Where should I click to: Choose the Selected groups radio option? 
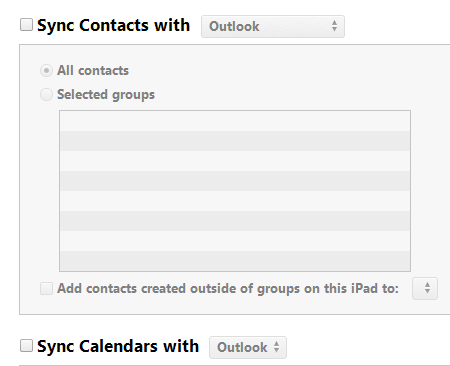coord(46,95)
